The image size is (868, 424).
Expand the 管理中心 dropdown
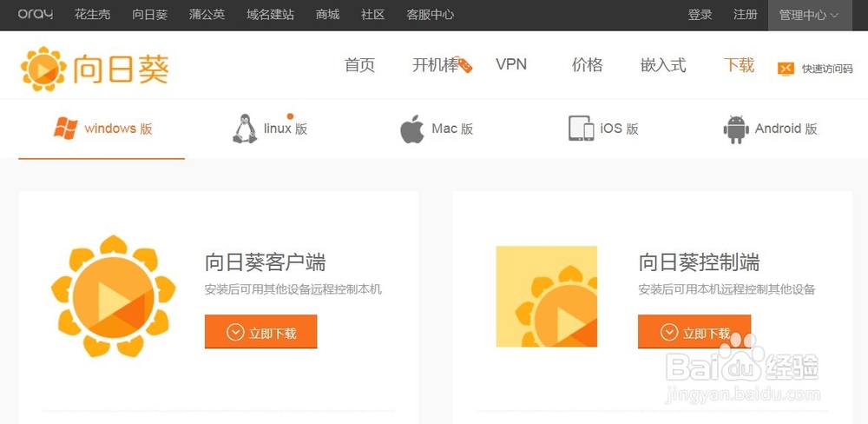click(810, 15)
